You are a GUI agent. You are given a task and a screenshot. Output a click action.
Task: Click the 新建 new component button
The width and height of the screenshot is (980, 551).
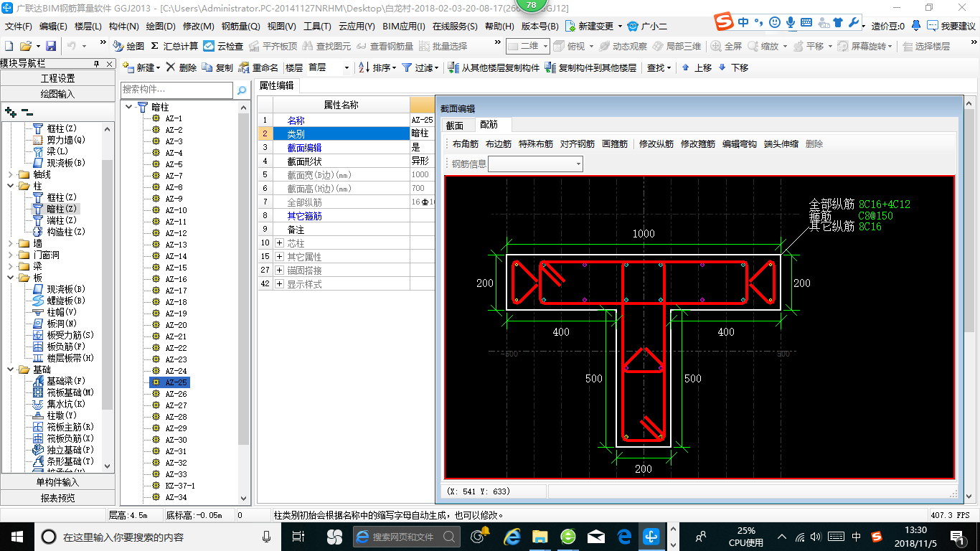pos(141,67)
